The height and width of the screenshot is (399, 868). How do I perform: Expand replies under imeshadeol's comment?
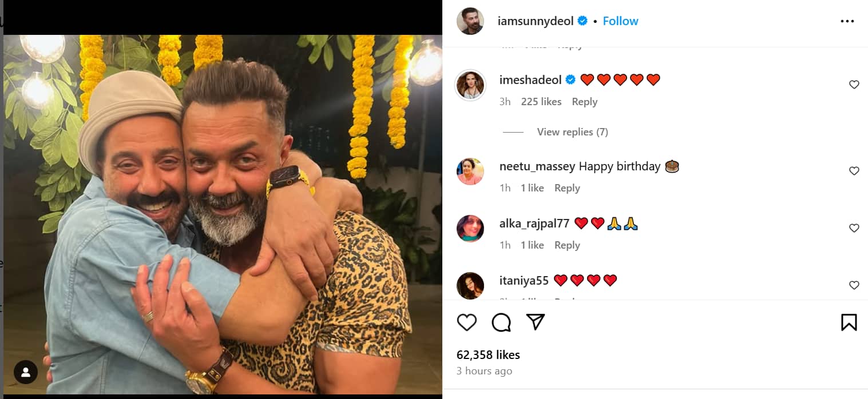pos(572,131)
